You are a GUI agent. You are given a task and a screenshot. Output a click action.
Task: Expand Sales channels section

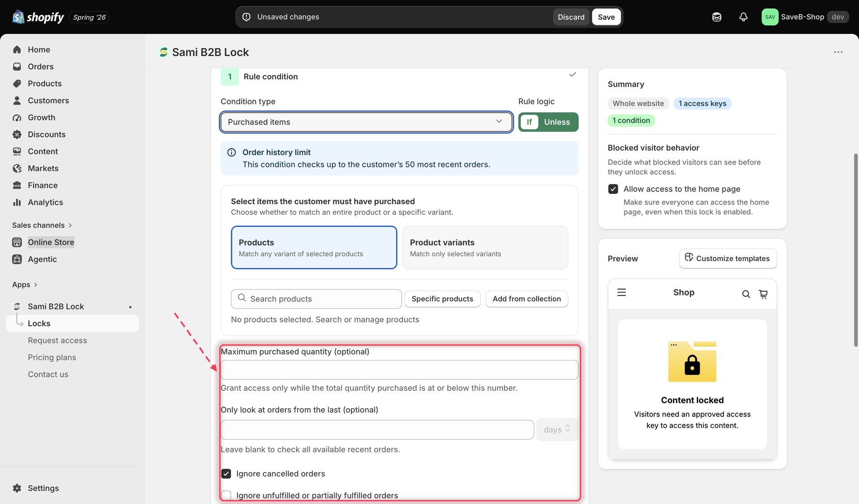tap(42, 225)
